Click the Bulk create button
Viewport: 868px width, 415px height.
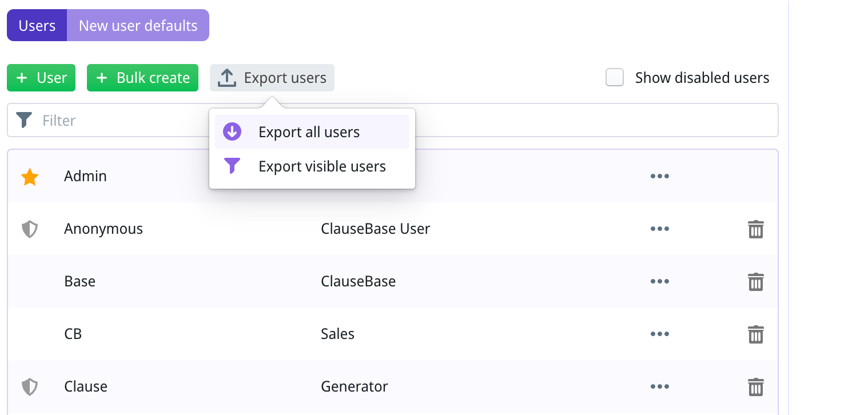[x=142, y=78]
